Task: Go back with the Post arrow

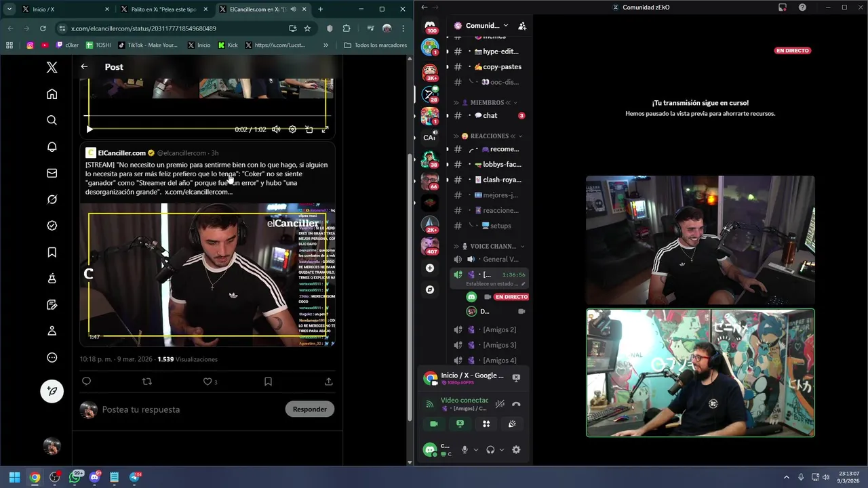Action: [84, 66]
